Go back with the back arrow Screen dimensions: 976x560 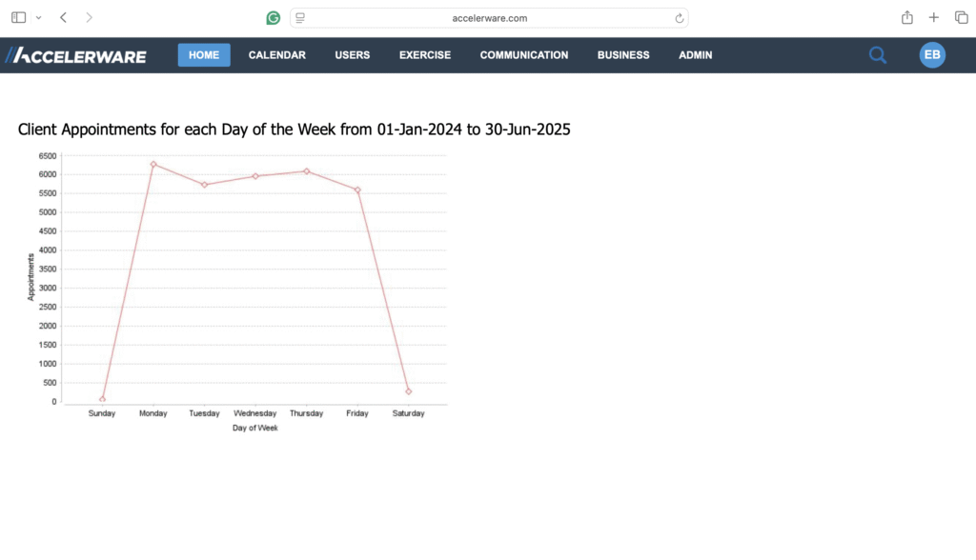pos(63,17)
